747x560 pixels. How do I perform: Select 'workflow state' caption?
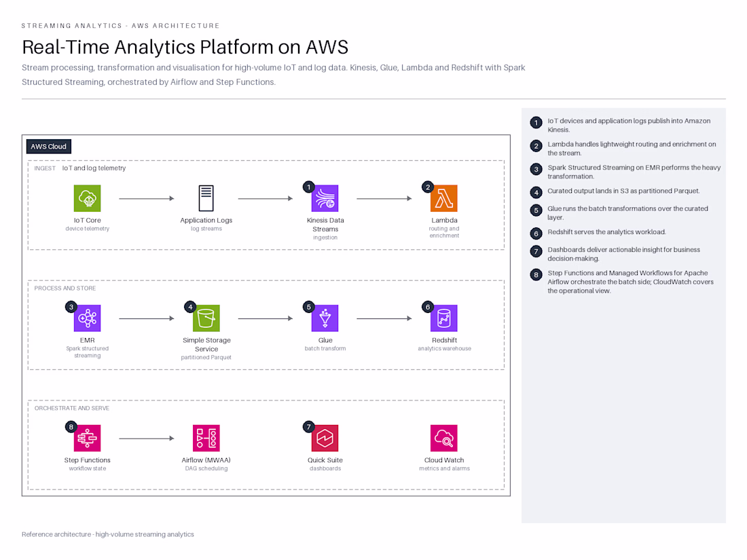pos(87,468)
